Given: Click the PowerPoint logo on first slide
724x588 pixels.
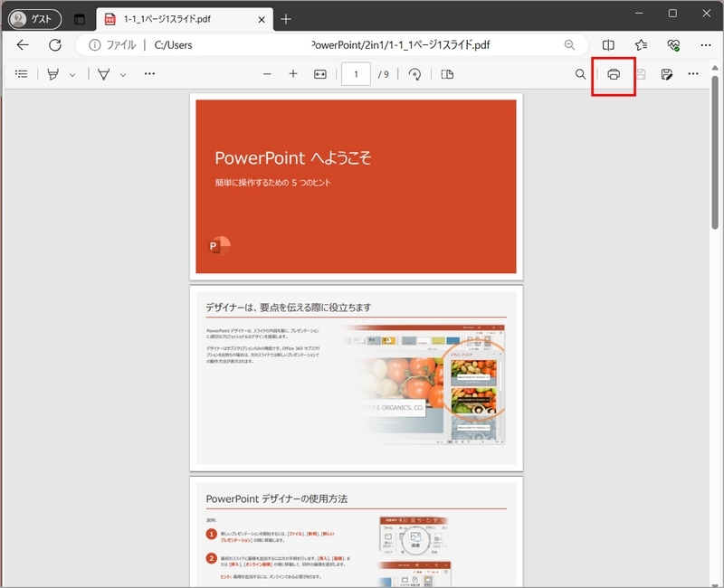Looking at the screenshot, I should 219,245.
